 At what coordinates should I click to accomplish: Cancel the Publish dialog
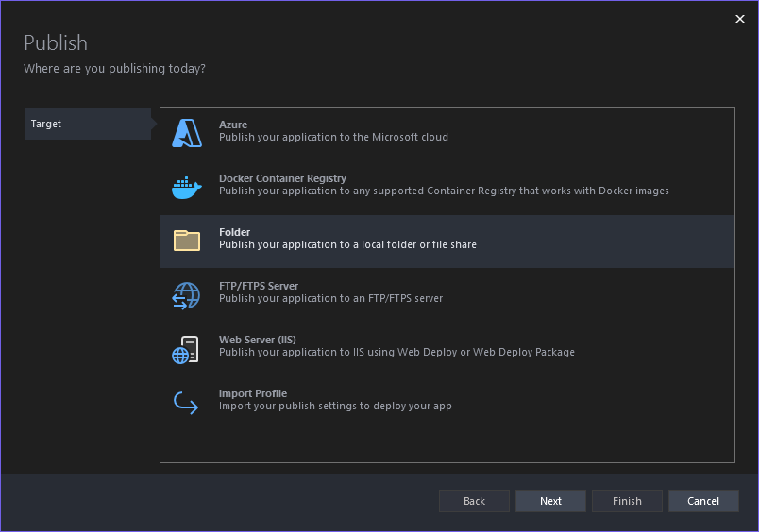coord(704,501)
